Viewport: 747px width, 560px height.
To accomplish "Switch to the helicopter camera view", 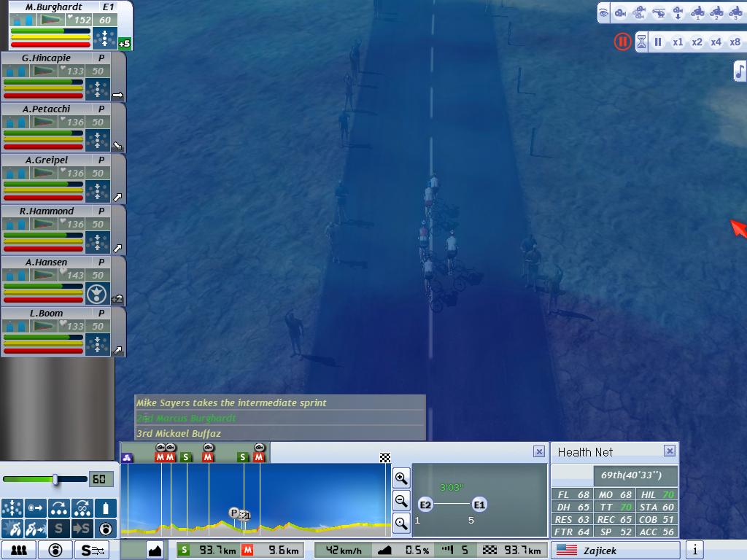I will point(658,12).
